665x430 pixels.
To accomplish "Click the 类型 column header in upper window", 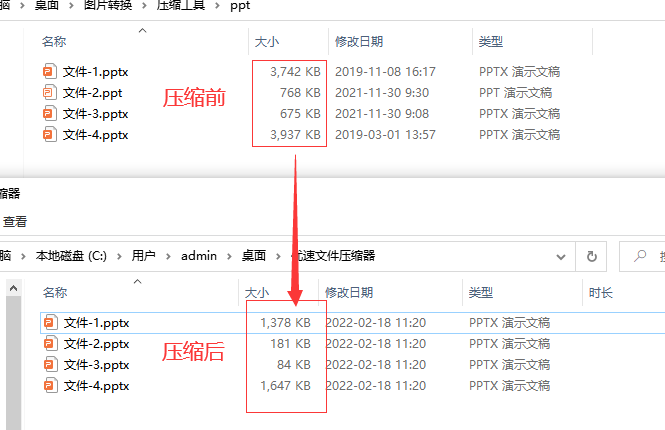I will pyautogui.click(x=490, y=42).
